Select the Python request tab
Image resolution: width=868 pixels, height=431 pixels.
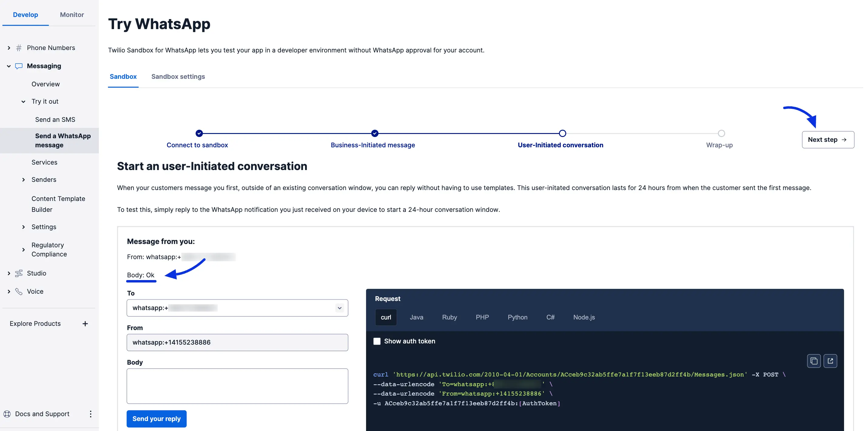point(518,317)
